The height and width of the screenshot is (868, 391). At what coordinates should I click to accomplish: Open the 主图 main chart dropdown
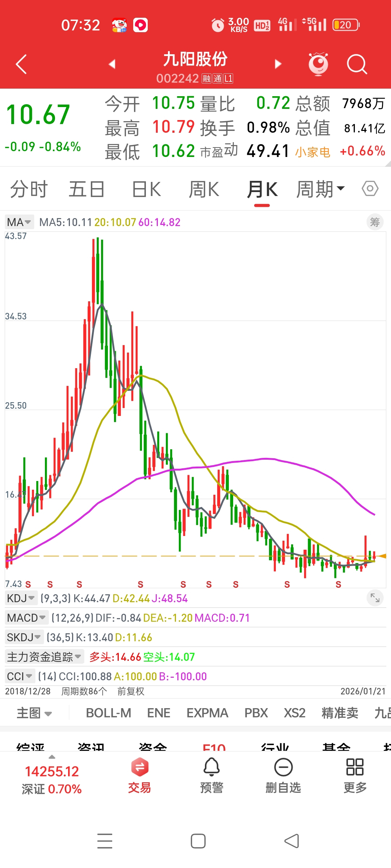pos(34,713)
